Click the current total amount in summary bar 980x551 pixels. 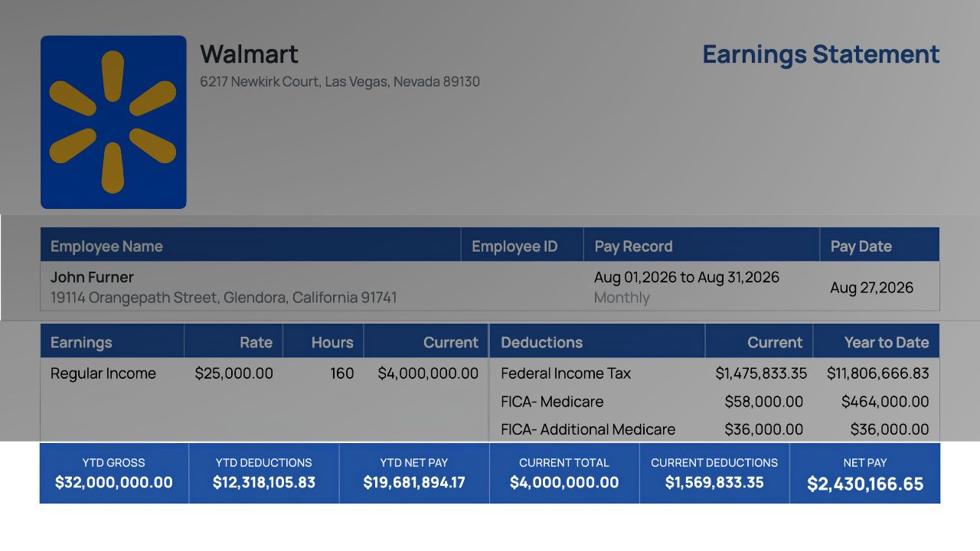564,483
